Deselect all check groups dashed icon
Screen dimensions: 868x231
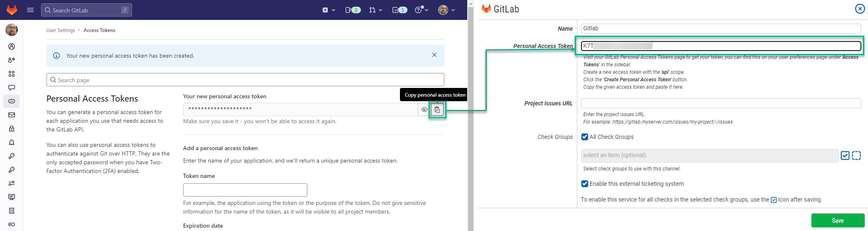[856, 156]
